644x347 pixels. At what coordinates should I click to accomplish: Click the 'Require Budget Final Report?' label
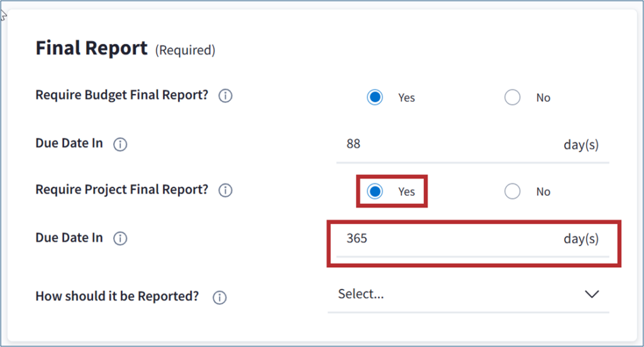click(121, 95)
